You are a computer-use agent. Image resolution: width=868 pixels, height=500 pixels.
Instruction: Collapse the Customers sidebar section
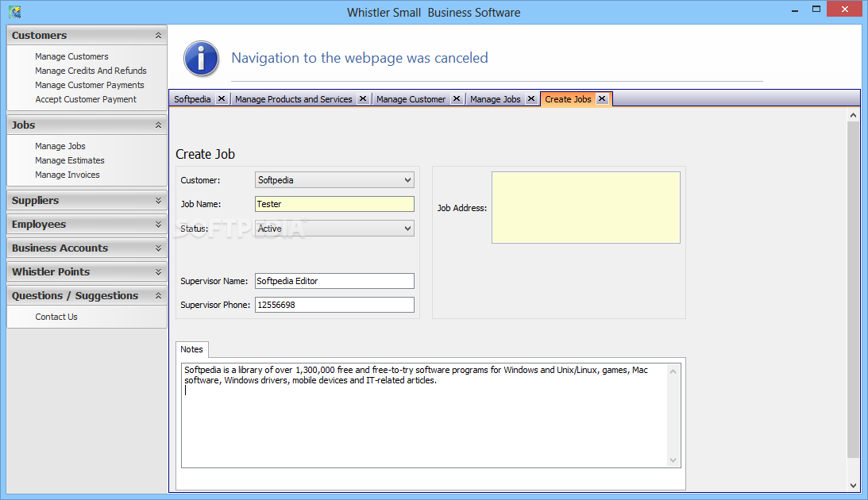[158, 36]
